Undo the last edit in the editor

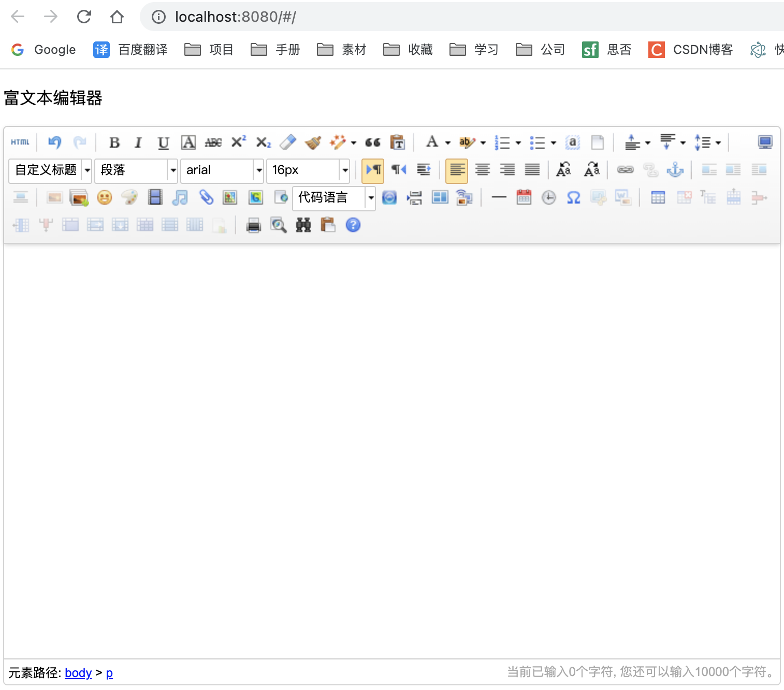tap(54, 142)
